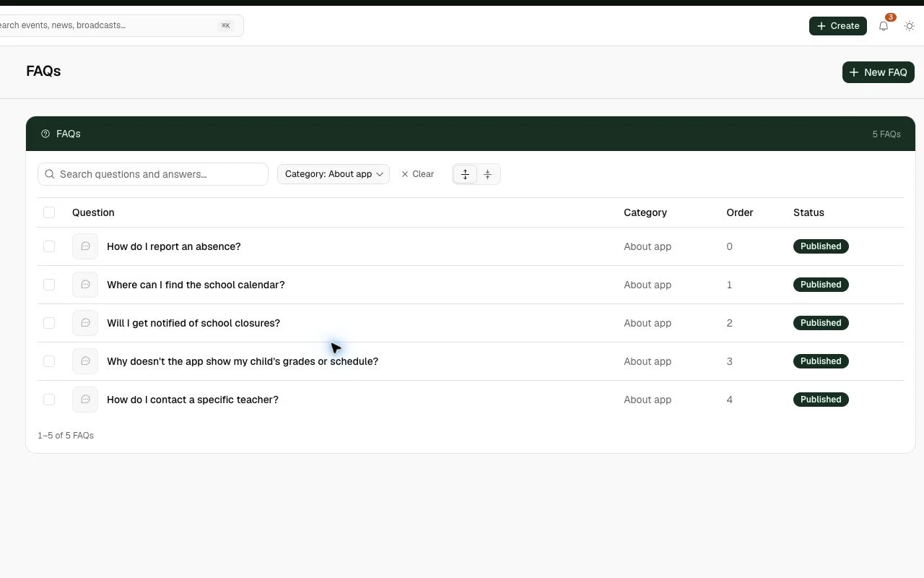
Task: Open 'How do I contact a specific teacher?' question
Action: [193, 400]
